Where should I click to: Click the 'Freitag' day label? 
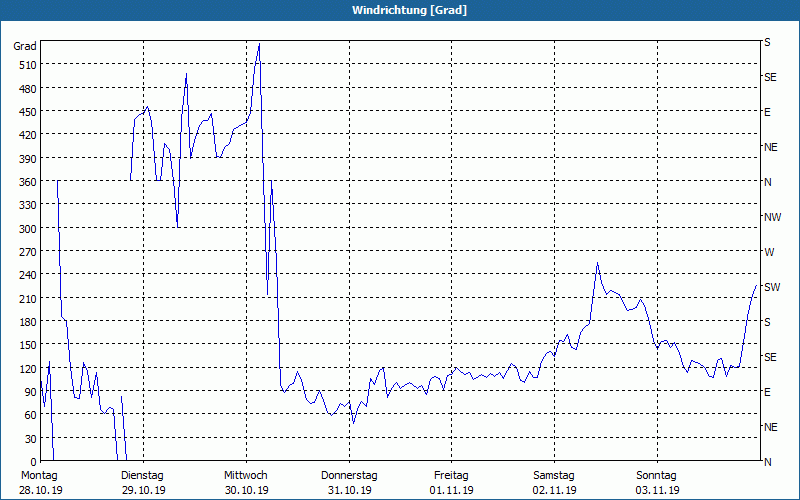point(452,476)
